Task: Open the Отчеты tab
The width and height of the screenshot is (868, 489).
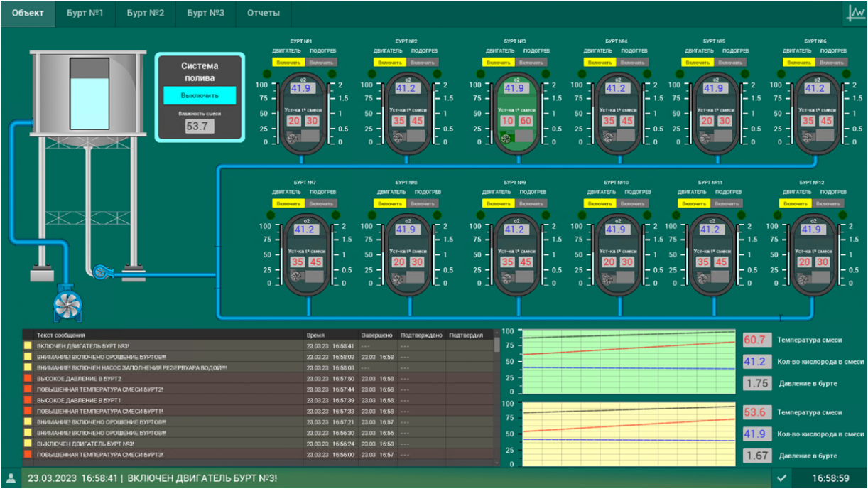Action: tap(263, 13)
